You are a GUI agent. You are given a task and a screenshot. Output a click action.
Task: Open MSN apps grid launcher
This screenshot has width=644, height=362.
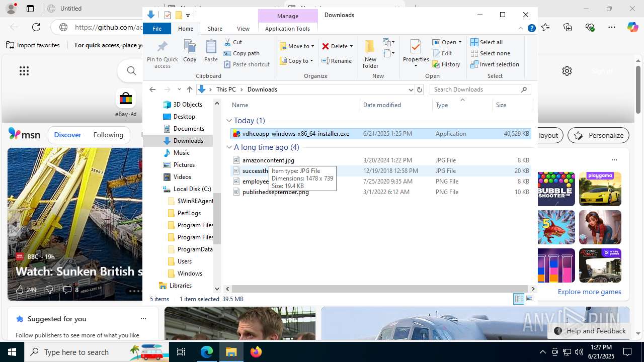tap(24, 71)
